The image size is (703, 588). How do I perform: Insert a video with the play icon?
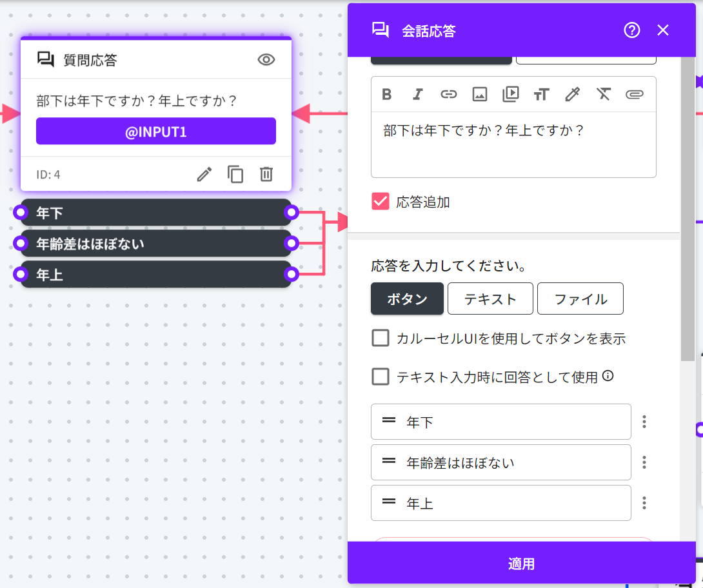pos(510,95)
